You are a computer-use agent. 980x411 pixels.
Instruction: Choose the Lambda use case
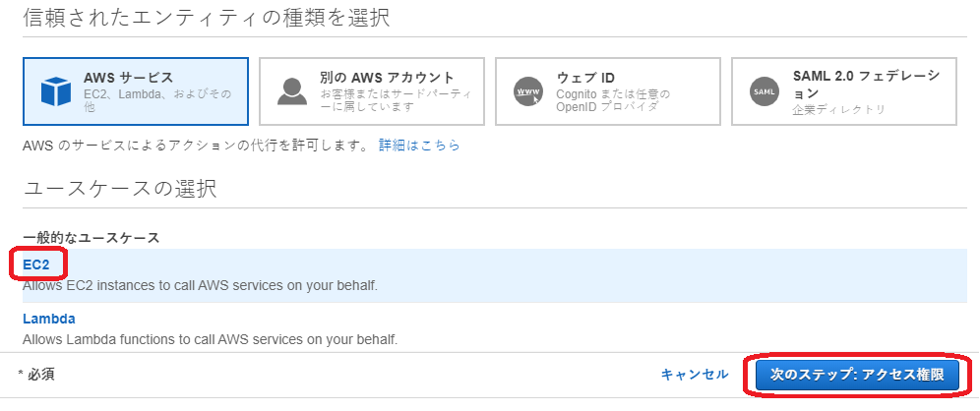pos(49,319)
